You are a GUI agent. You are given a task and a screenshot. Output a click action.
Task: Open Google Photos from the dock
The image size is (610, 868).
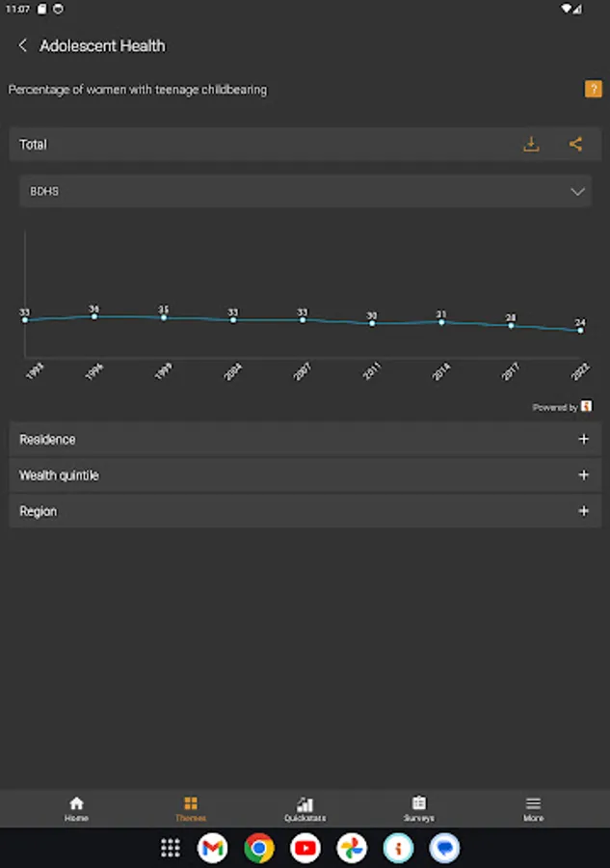click(x=352, y=848)
